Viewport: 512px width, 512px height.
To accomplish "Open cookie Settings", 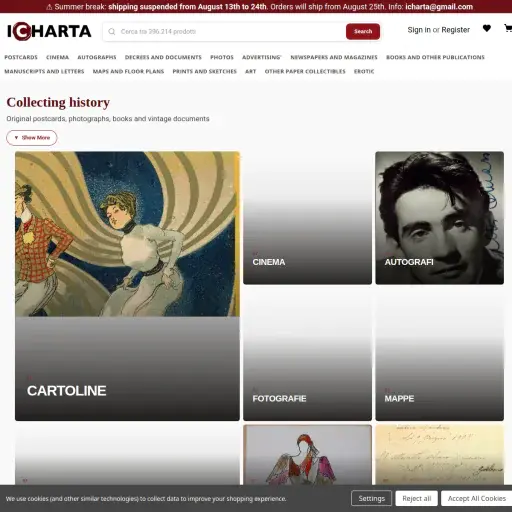I will (371, 498).
